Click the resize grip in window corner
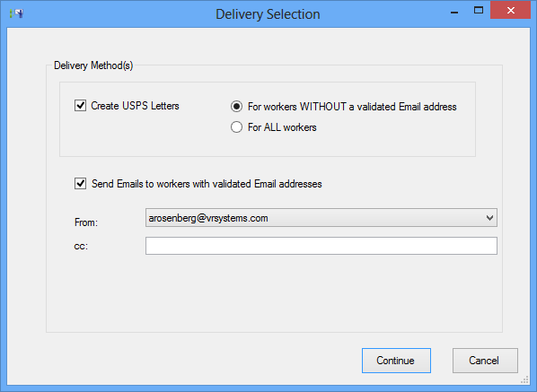 click(x=524, y=379)
